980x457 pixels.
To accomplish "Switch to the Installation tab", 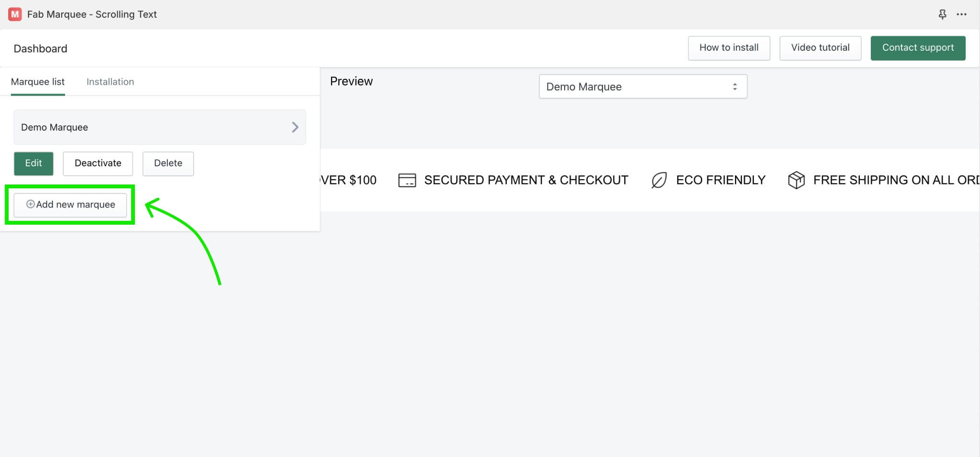I will [x=110, y=81].
